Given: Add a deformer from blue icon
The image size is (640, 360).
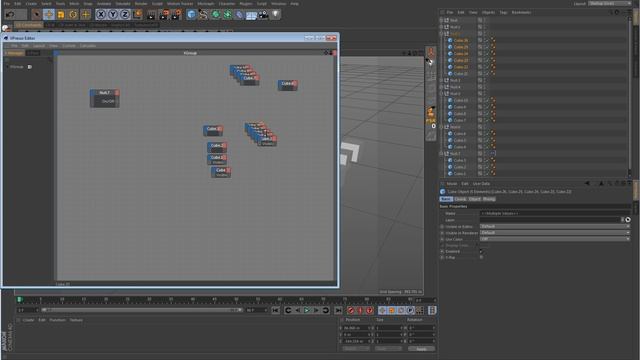Looking at the screenshot, I should pyautogui.click(x=240, y=15).
